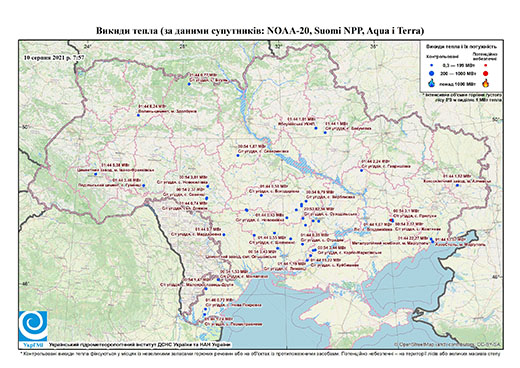The image size is (520, 368).
Task: Select the small blue dot legend symbol
Action: (x=432, y=65)
